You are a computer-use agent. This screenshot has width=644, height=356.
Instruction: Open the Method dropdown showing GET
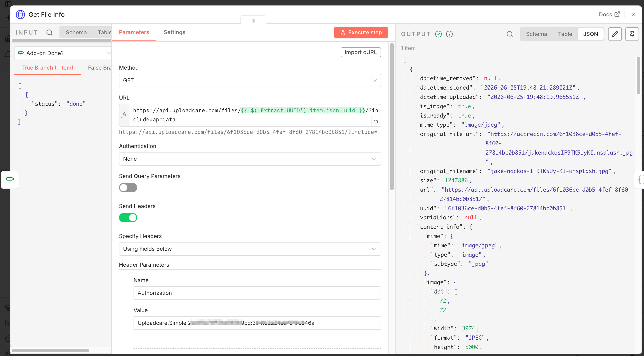tap(250, 80)
